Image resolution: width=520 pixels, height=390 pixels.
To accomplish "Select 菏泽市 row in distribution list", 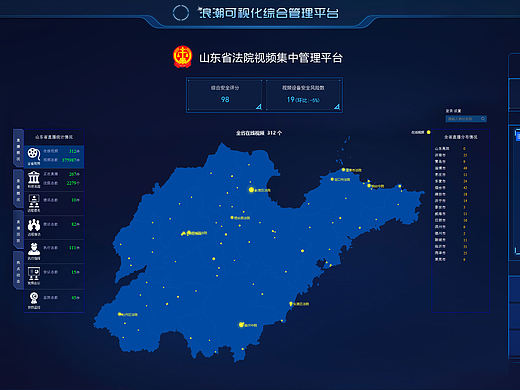I will 451,253.
